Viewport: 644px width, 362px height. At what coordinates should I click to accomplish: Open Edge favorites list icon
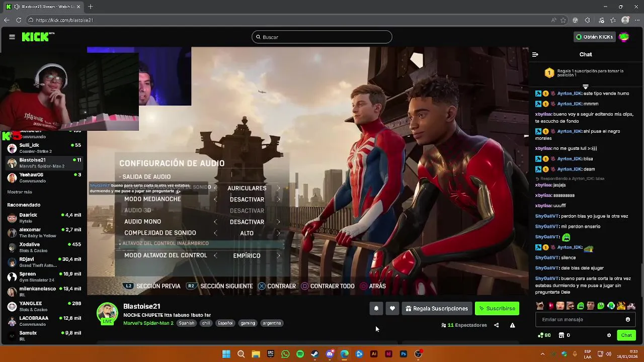(613, 20)
